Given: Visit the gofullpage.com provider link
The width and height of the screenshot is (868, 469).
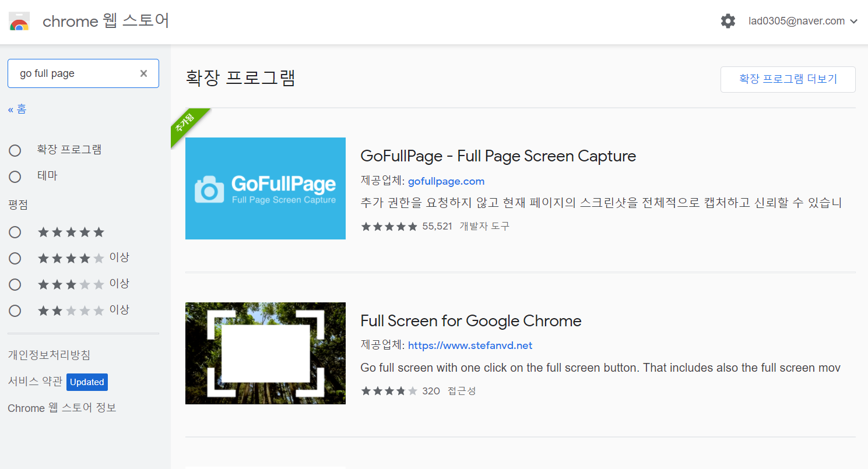Looking at the screenshot, I should tap(446, 181).
